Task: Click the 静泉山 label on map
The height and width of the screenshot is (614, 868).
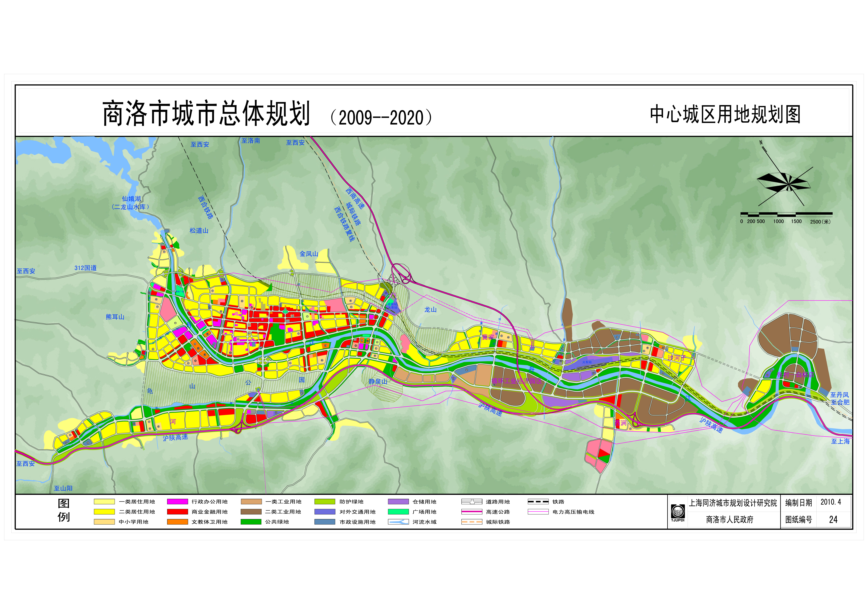Action: tap(378, 381)
